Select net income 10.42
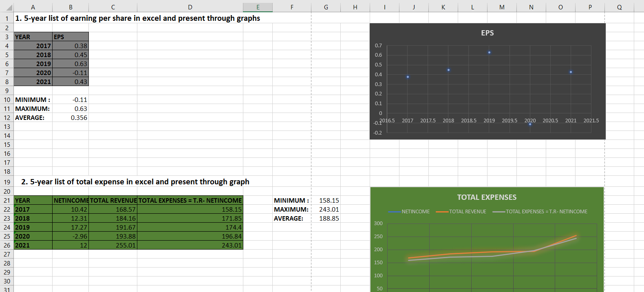 [x=71, y=209]
